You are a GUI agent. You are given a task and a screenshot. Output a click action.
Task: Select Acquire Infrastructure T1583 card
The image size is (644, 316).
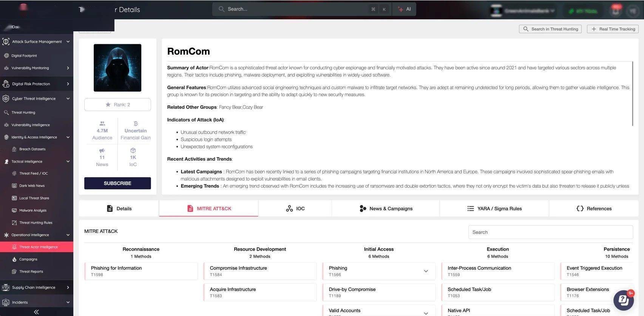pos(260,292)
